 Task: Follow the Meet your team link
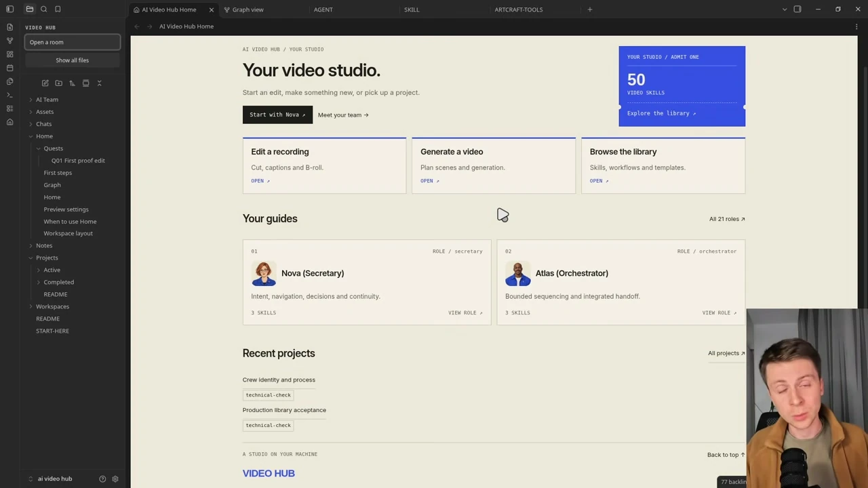(343, 115)
